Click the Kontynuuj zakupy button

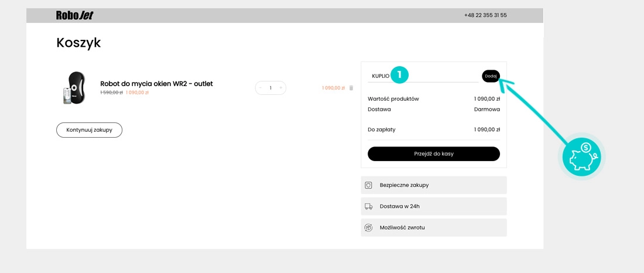pyautogui.click(x=89, y=129)
